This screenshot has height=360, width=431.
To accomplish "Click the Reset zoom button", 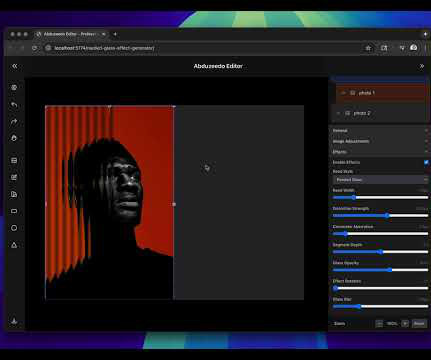I will pyautogui.click(x=419, y=323).
